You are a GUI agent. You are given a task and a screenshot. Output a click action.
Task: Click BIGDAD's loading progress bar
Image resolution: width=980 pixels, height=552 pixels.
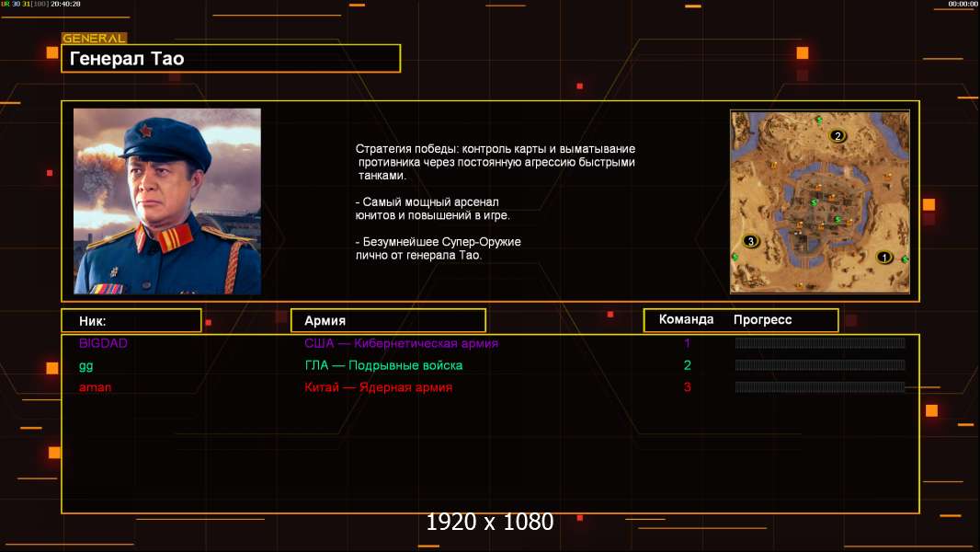click(x=819, y=342)
